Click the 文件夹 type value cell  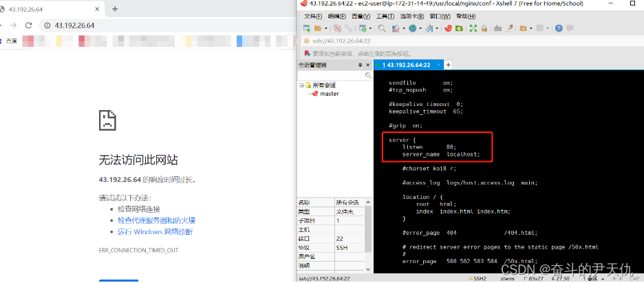(x=349, y=211)
